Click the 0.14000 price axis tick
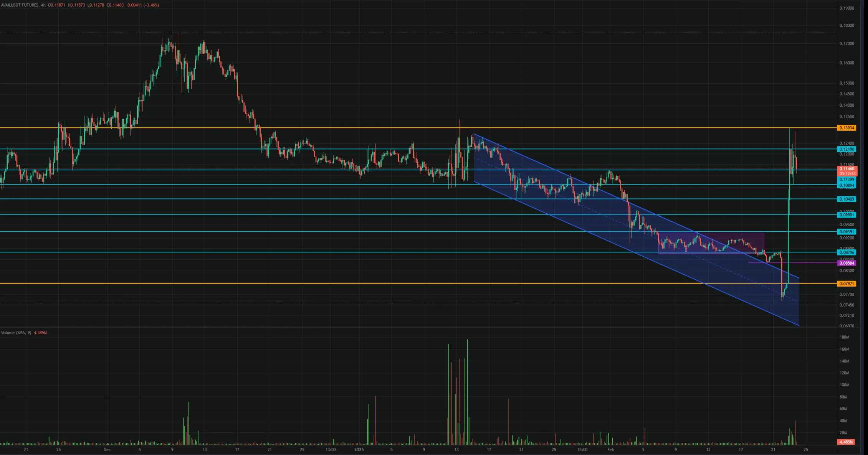Image resolution: width=868 pixels, height=455 pixels. [x=847, y=105]
